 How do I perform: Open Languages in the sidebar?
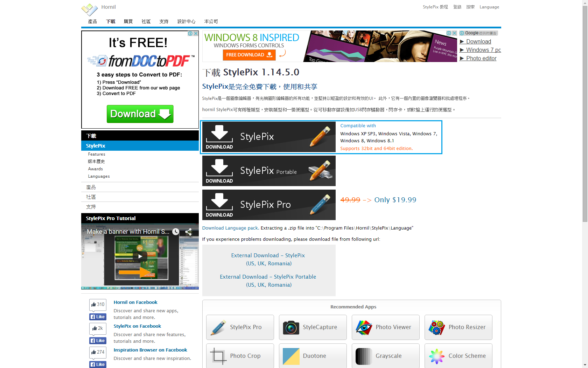coord(99,176)
